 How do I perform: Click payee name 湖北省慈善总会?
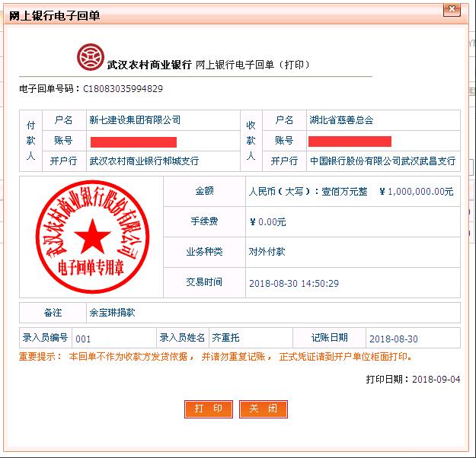[x=341, y=120]
